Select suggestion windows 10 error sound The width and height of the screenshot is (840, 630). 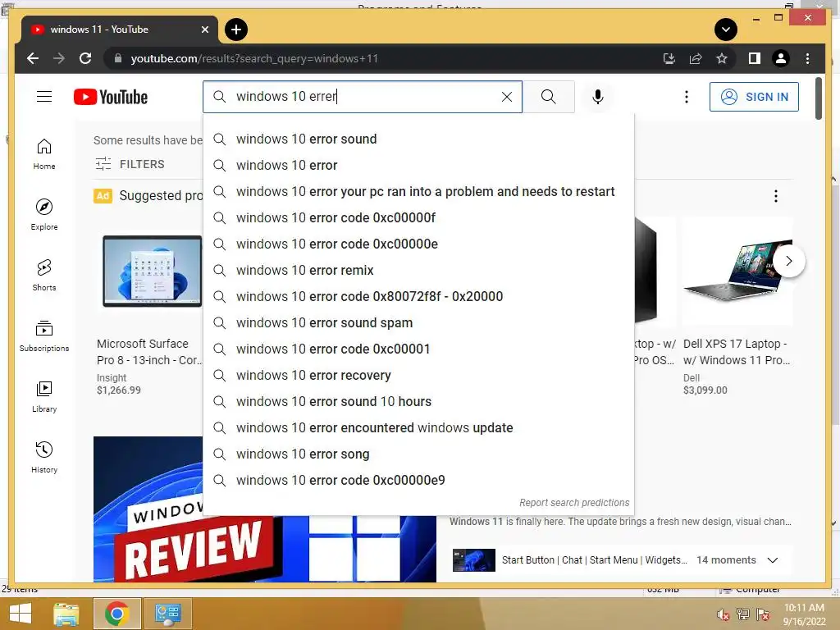coord(419,139)
